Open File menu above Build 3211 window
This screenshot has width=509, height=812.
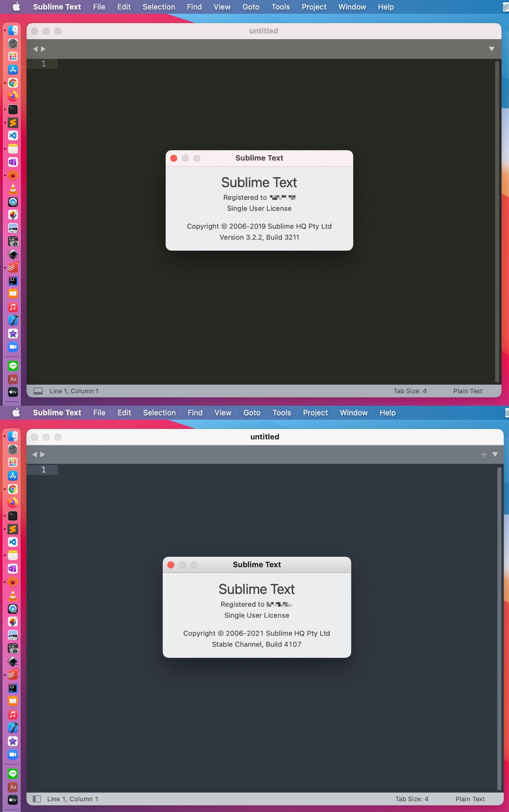tap(99, 7)
